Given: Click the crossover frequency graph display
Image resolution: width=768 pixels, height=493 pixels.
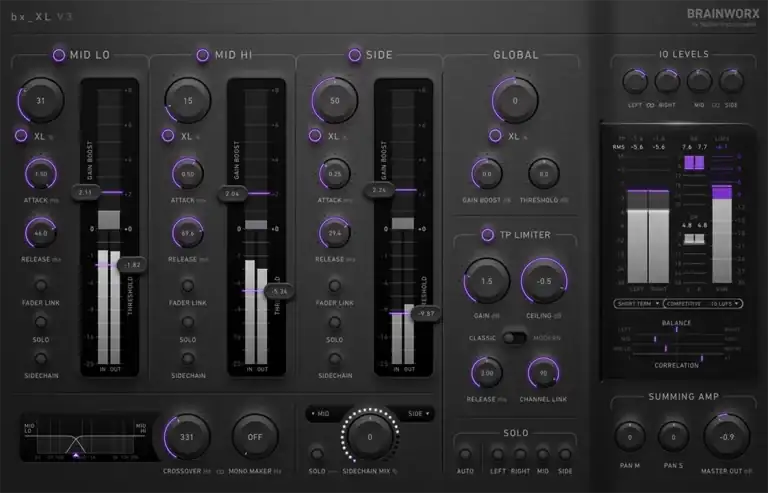Looking at the screenshot, I should 86,437.
